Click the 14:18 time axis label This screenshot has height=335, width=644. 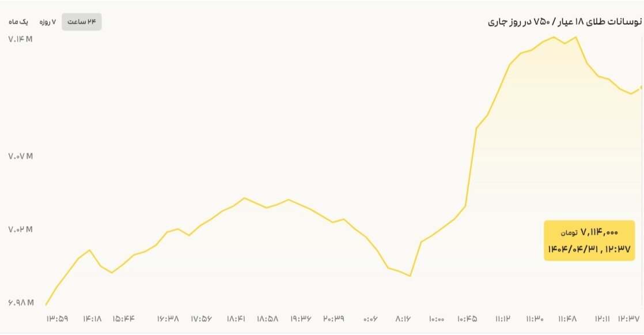click(x=92, y=318)
